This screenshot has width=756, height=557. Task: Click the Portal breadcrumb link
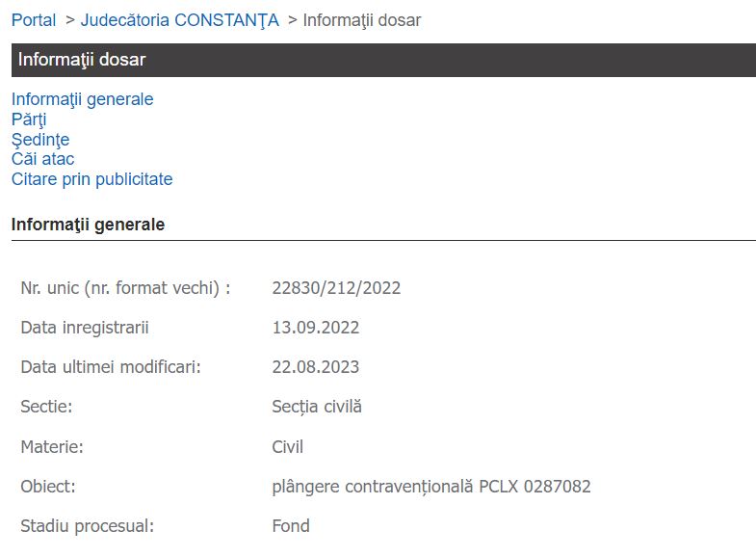[x=34, y=20]
